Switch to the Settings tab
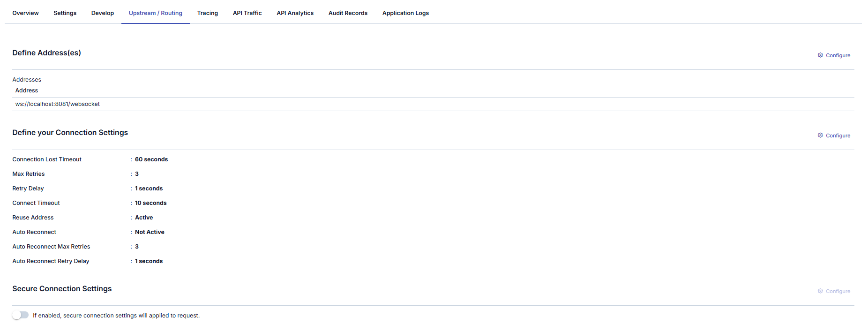The image size is (868, 332). (65, 13)
